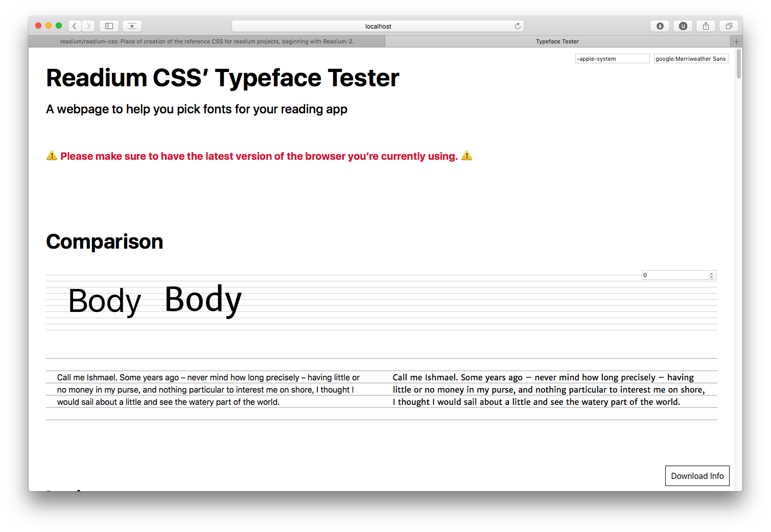Screen dimensions: 771x532
Task: Reload the localhost page
Action: (x=518, y=26)
